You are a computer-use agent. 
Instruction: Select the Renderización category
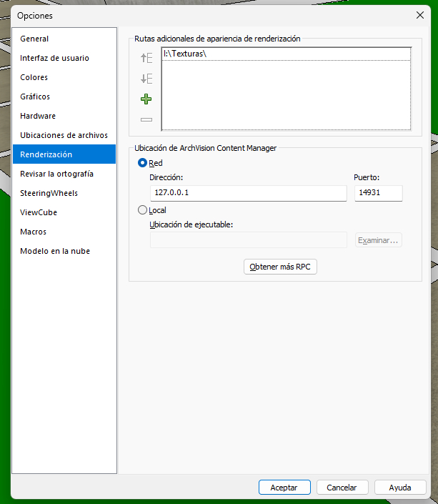coord(64,154)
